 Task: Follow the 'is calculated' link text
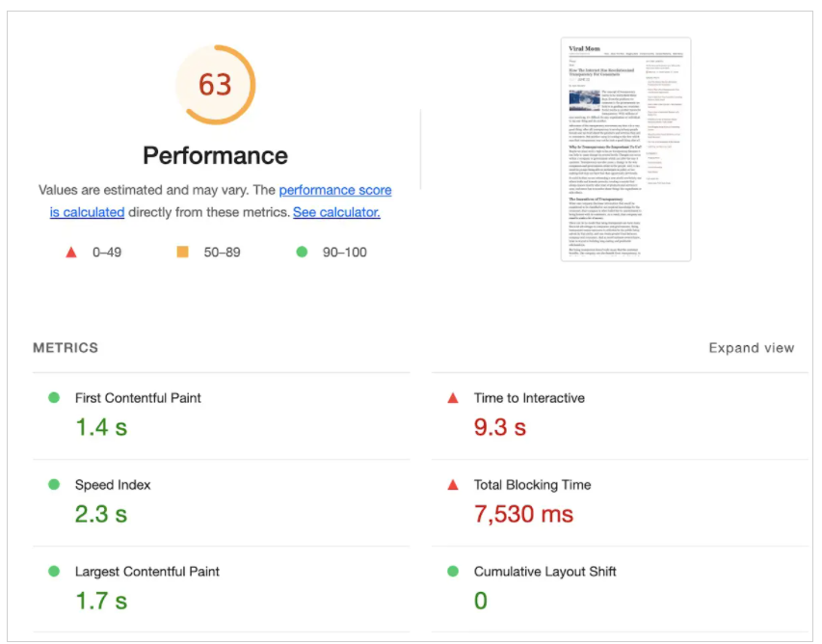(87, 212)
